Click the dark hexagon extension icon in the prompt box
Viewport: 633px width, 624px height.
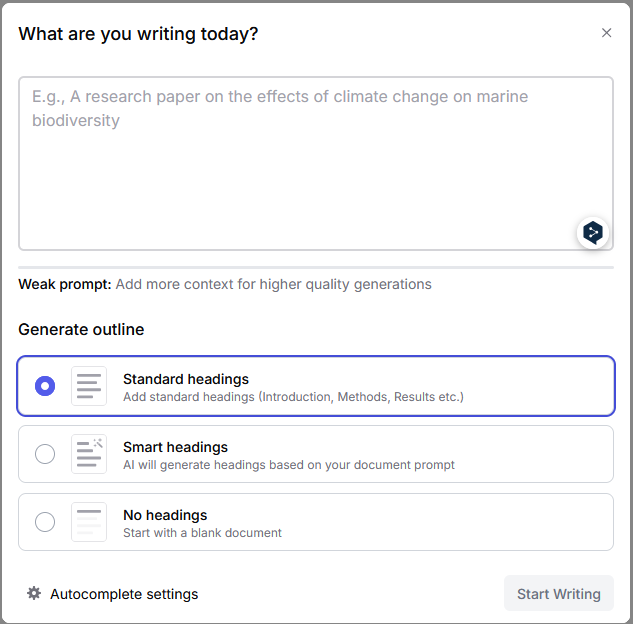[x=593, y=233]
